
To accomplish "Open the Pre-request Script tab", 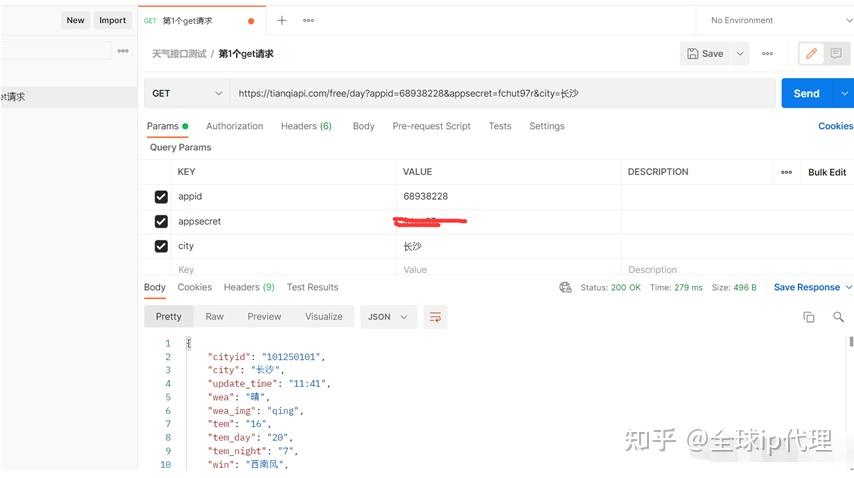I will (x=431, y=126).
